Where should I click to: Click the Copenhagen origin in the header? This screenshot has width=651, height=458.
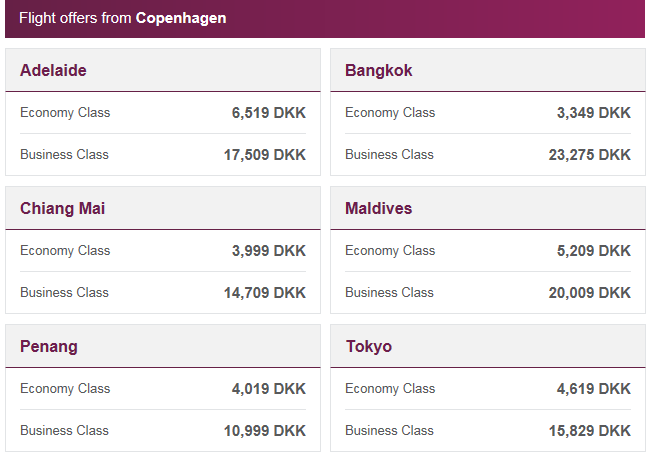point(181,18)
